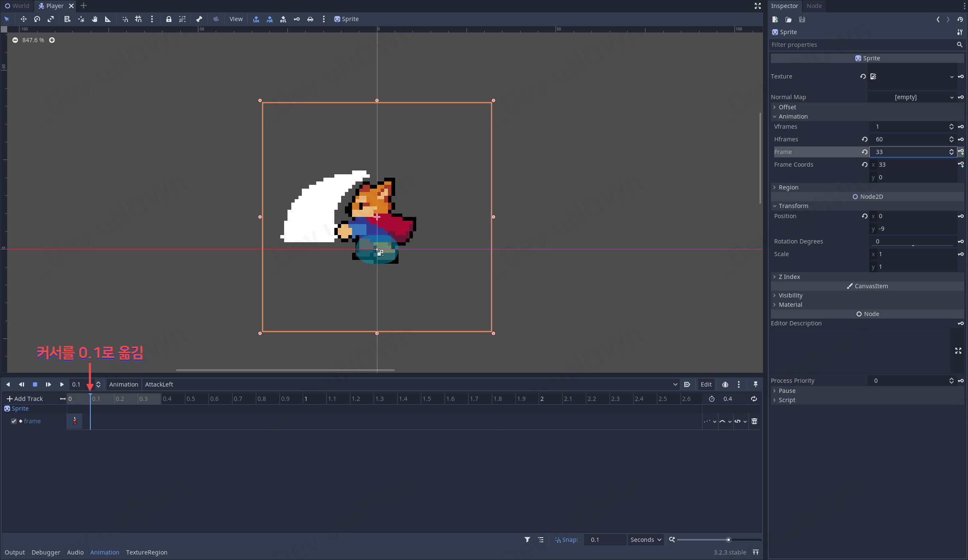The width and height of the screenshot is (968, 560).
Task: Open the Seconds unit dropdown
Action: coord(645,540)
